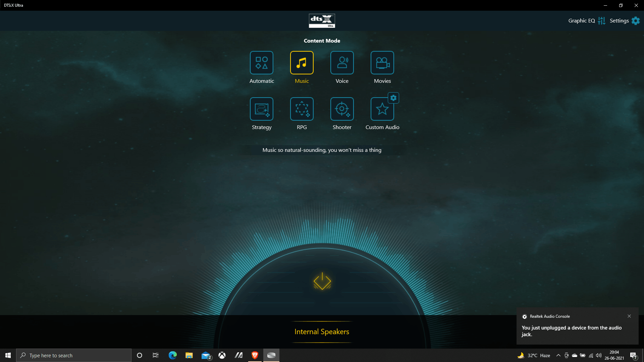Open Graphic EQ sliders icon
Viewport: 644px width, 362px height.
click(x=602, y=21)
